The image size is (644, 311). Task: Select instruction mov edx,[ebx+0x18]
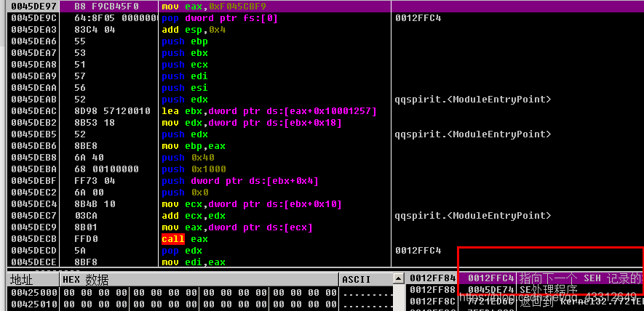coord(252,123)
